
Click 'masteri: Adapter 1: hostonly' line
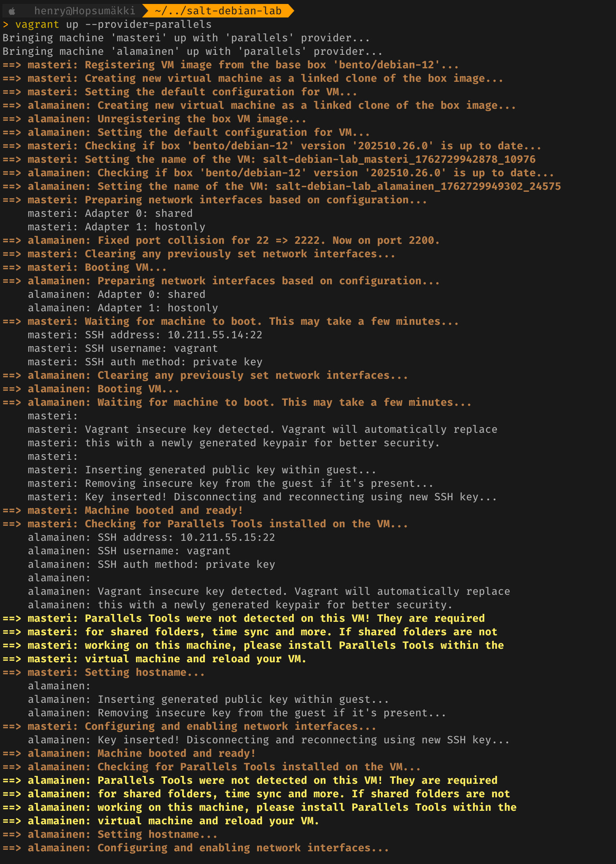(116, 227)
